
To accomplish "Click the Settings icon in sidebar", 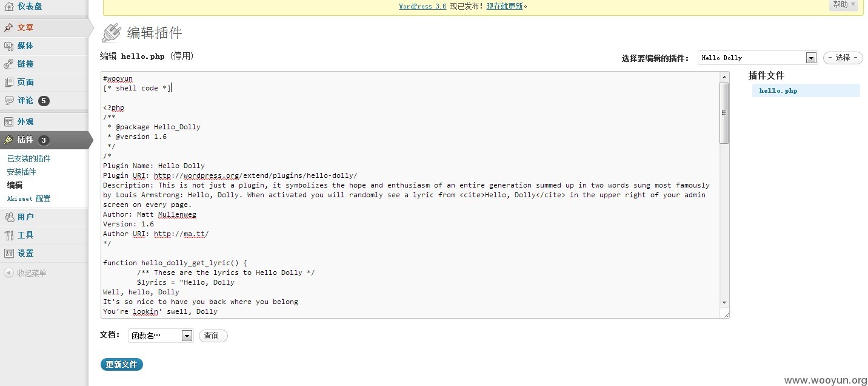I will click(x=8, y=253).
